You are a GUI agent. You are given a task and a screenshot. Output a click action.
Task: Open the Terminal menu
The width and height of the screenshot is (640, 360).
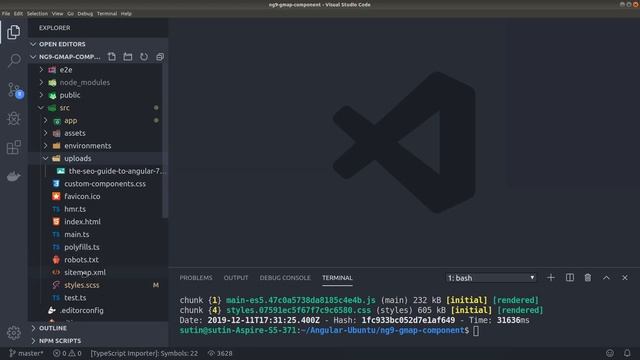click(107, 13)
